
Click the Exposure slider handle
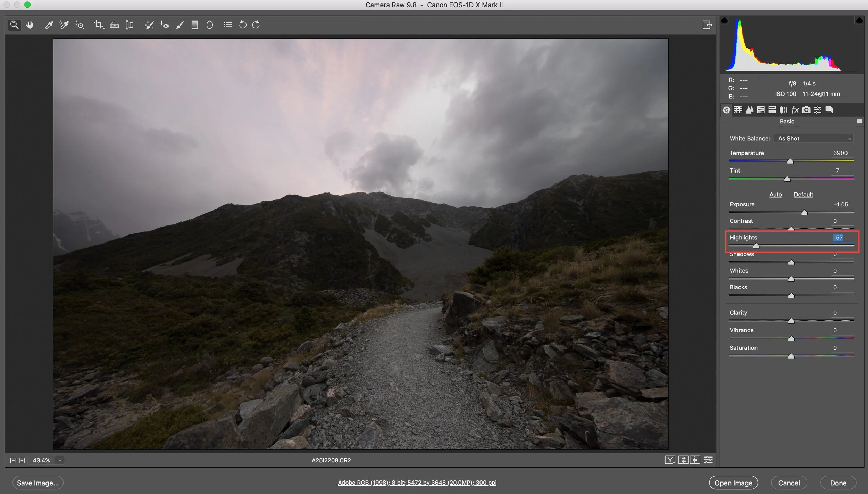(804, 213)
